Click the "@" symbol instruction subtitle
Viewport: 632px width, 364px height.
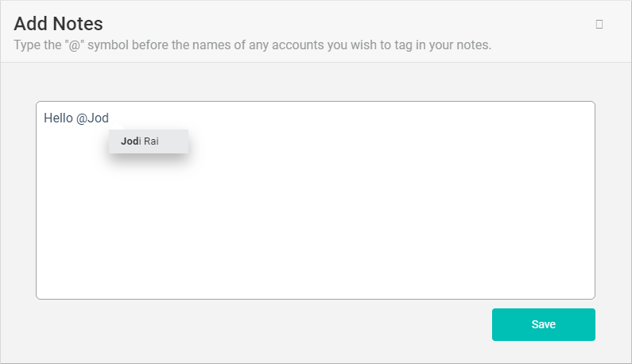(252, 45)
